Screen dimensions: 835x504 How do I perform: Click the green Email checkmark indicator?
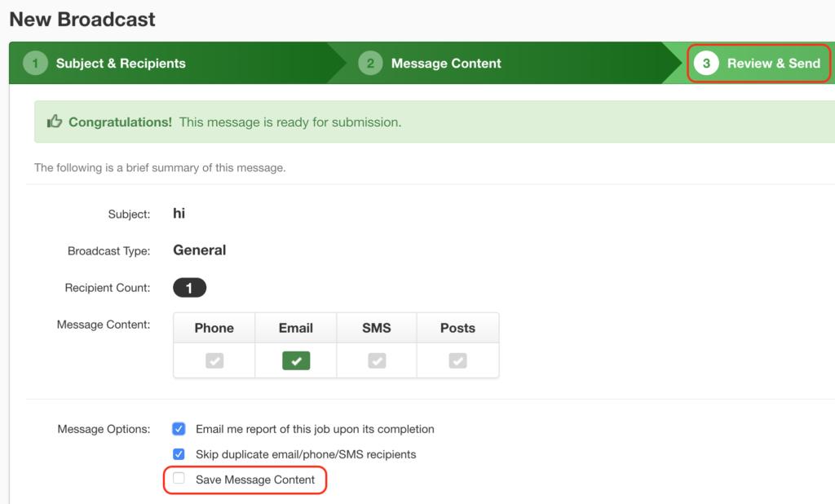pos(295,360)
